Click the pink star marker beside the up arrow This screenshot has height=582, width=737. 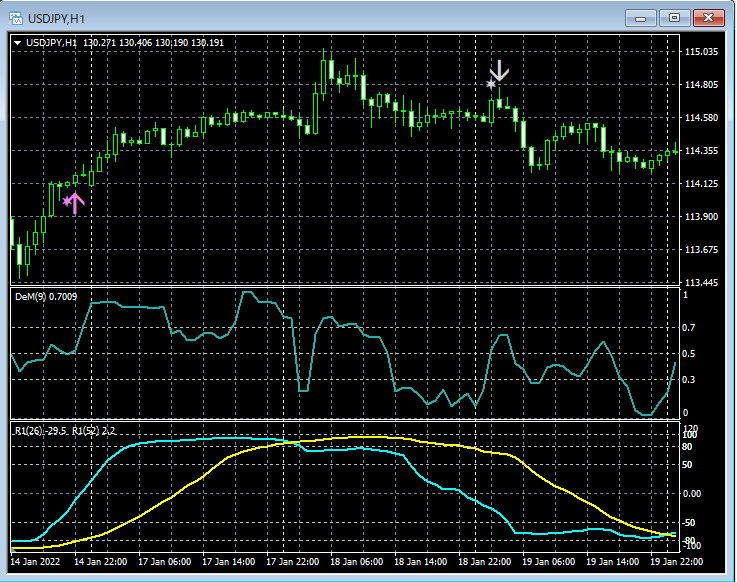point(67,201)
